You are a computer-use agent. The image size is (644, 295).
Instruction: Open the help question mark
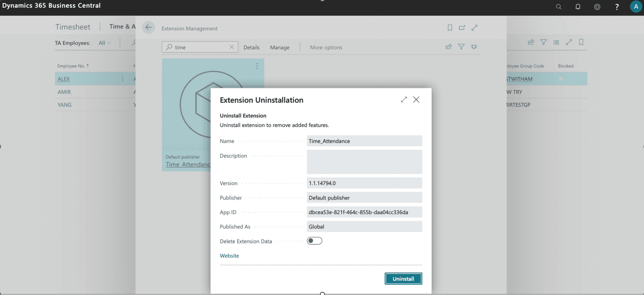tap(617, 7)
